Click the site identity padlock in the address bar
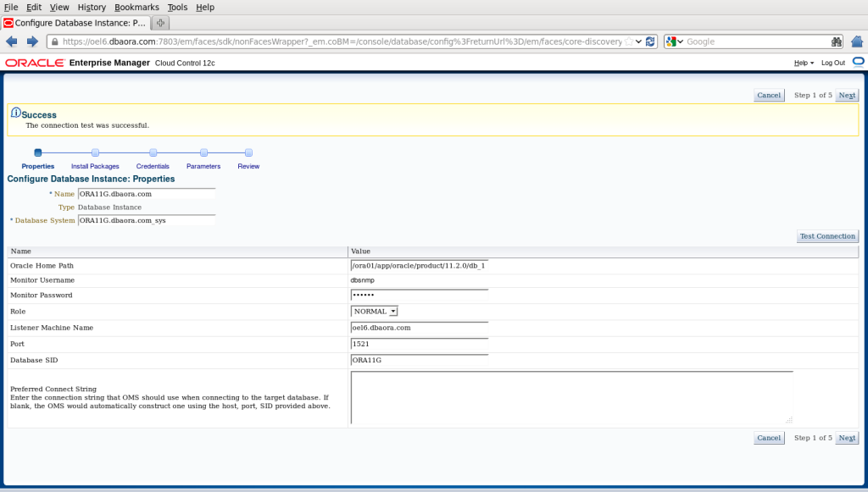Viewport: 868px width, 492px height. pos(54,41)
